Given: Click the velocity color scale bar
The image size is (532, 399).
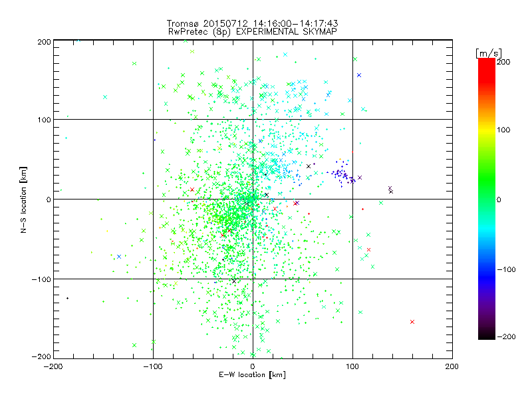Looking at the screenshot, I should pyautogui.click(x=487, y=199).
